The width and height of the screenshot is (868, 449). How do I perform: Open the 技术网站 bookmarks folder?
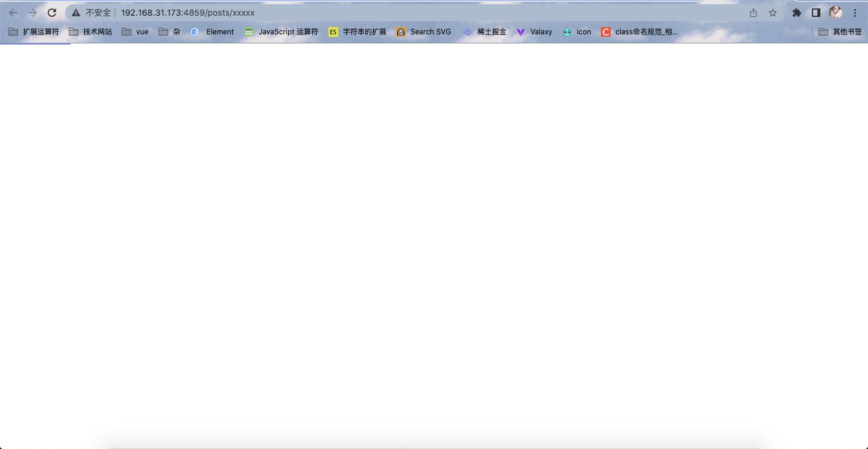coord(90,31)
